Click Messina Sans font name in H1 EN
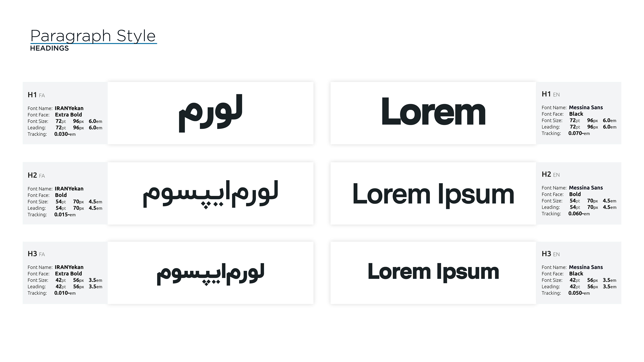The width and height of the screenshot is (644, 362). coord(586,107)
